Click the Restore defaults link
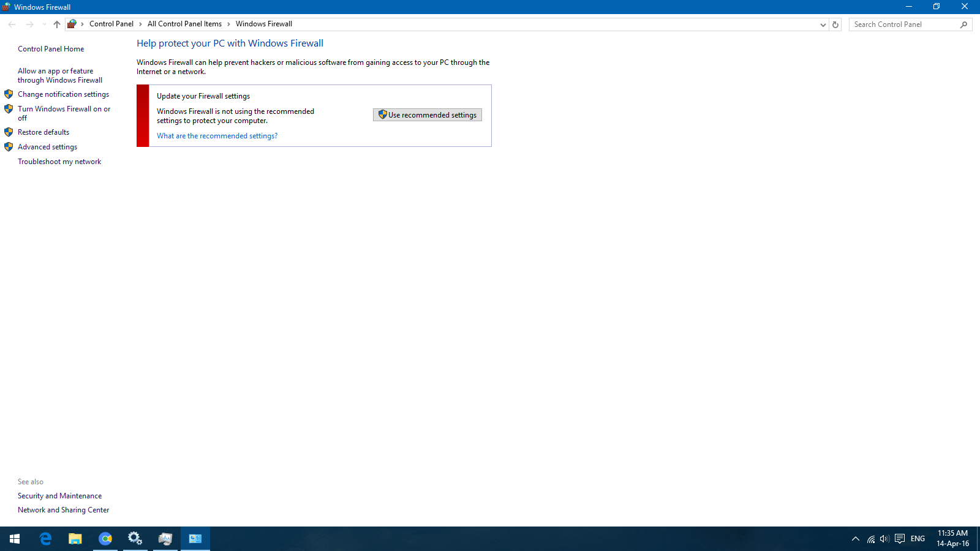The image size is (980, 551). pos(43,132)
